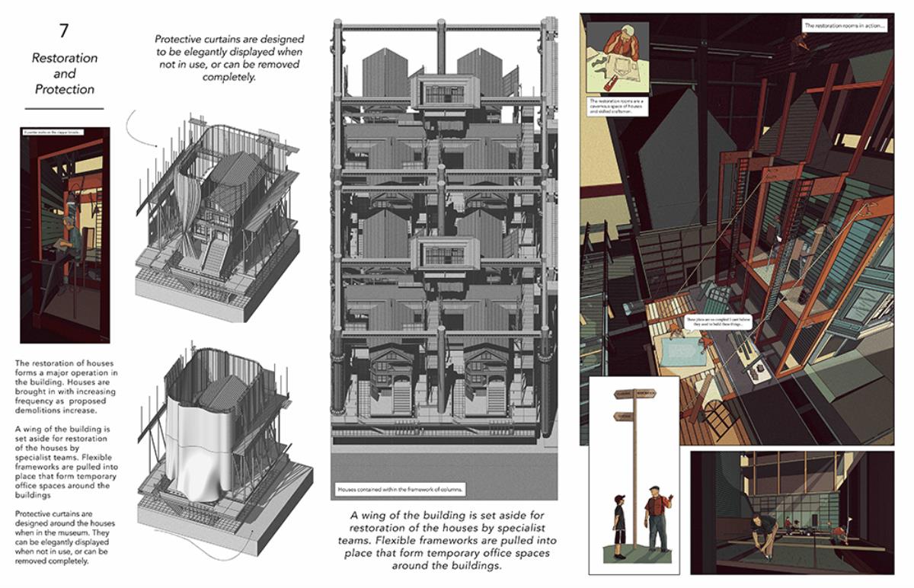Viewport: 914px width, 588px height.
Task: Click the "The restoration of houses forms" paragraph
Action: pos(66,381)
